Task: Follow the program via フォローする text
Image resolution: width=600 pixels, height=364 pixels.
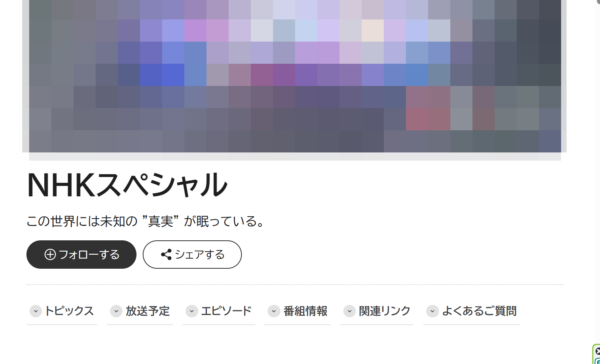Action: (x=89, y=254)
